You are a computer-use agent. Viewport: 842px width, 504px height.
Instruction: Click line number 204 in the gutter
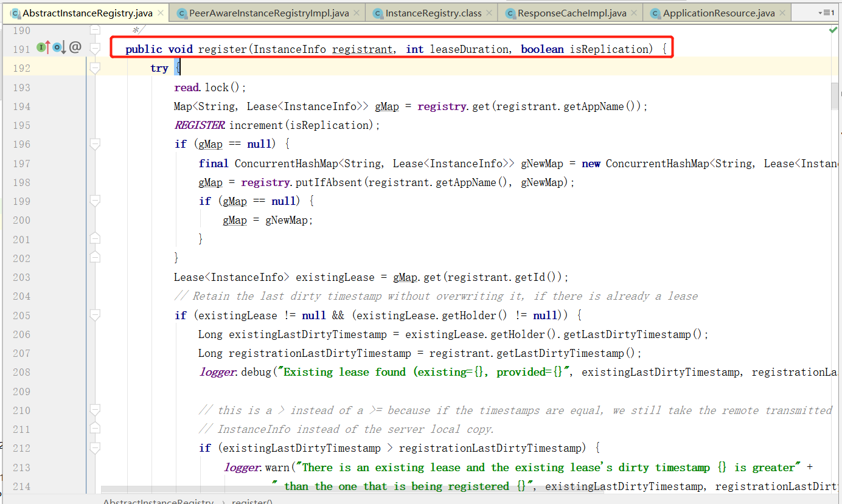(x=21, y=296)
